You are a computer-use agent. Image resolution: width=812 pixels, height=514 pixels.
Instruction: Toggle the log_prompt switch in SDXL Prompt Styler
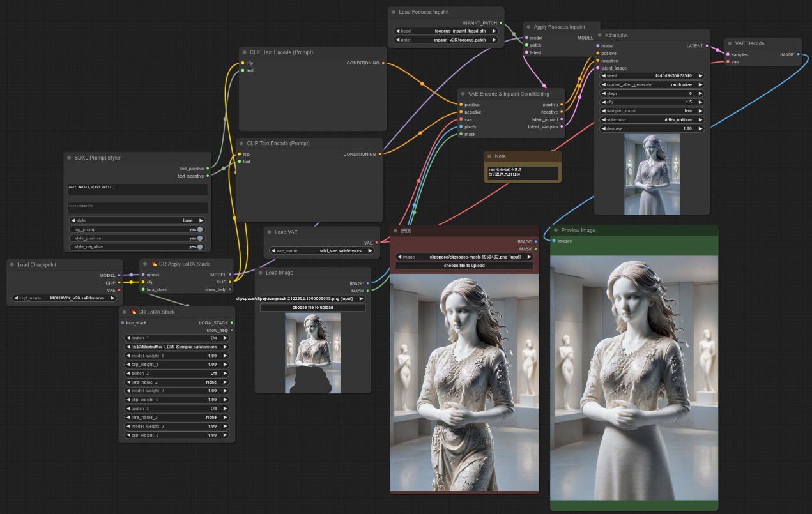coord(200,229)
